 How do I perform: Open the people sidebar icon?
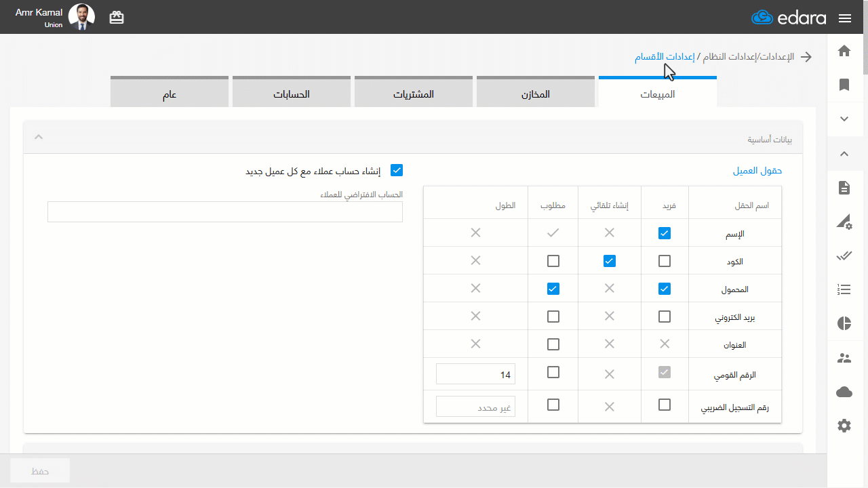844,358
